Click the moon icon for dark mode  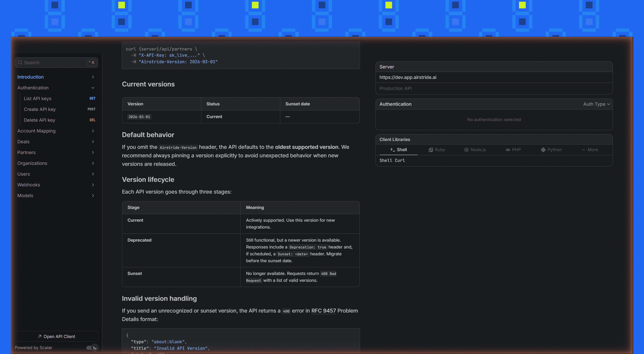(95, 347)
